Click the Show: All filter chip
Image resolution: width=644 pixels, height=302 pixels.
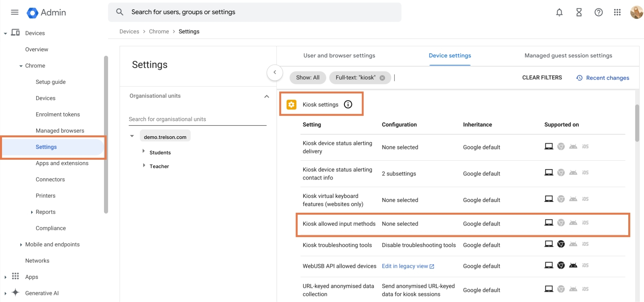click(x=308, y=78)
